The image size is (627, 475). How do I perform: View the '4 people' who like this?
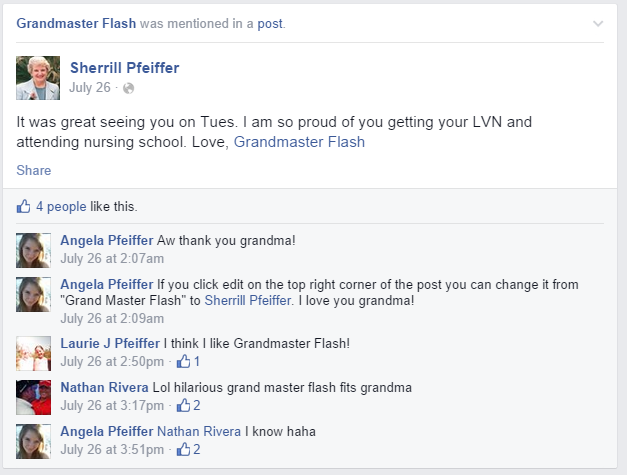(61, 207)
